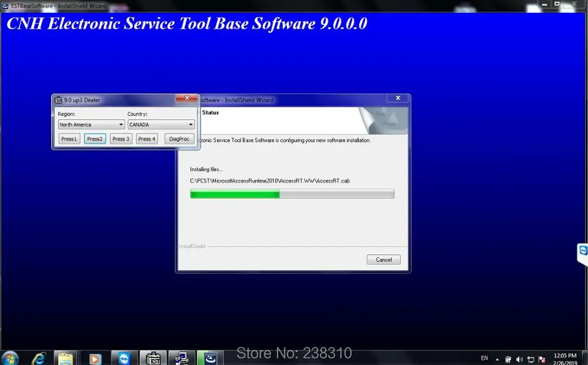Screen dimensions: 588x365
Task: Close the 9.0 up3 Dealer window
Action: point(186,98)
